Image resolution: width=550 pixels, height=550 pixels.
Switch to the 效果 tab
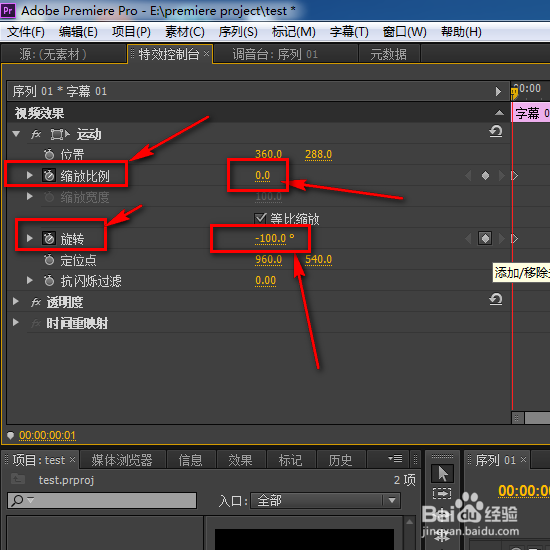241,460
